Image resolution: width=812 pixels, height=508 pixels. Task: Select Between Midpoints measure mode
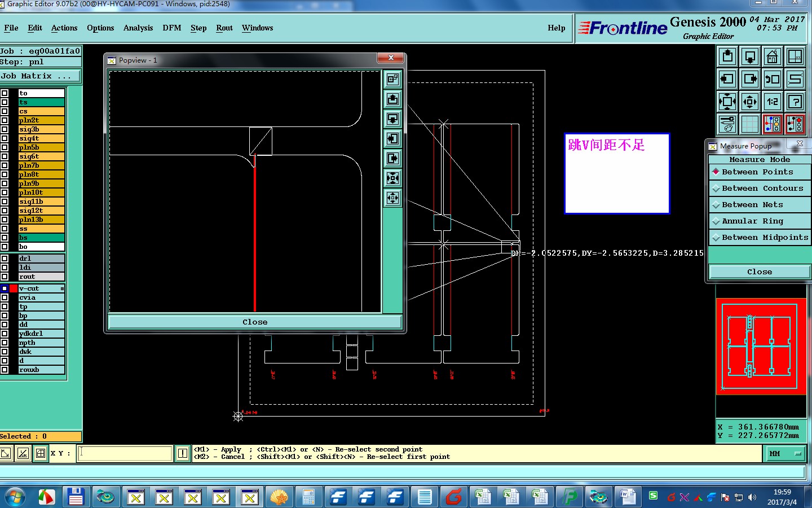[x=760, y=237]
